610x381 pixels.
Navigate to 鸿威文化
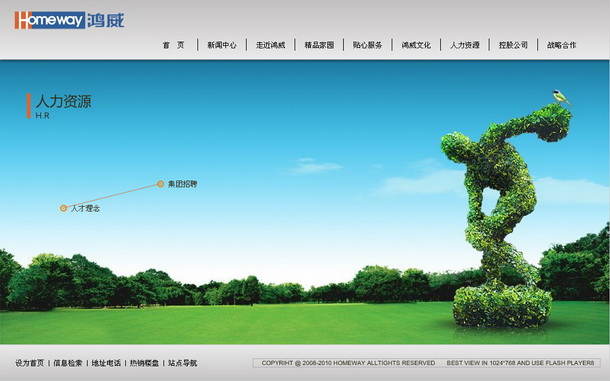416,45
